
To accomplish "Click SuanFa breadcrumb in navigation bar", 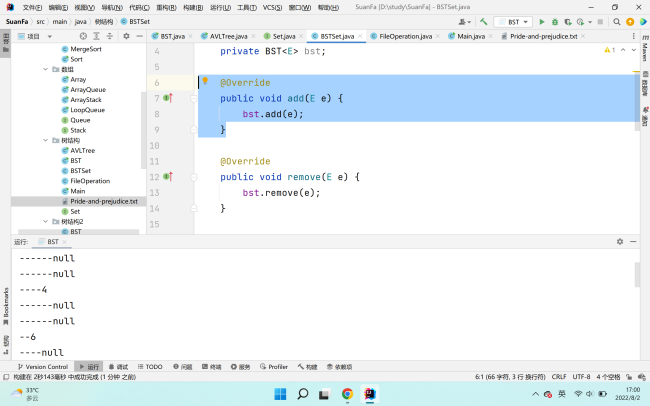I will (17, 22).
